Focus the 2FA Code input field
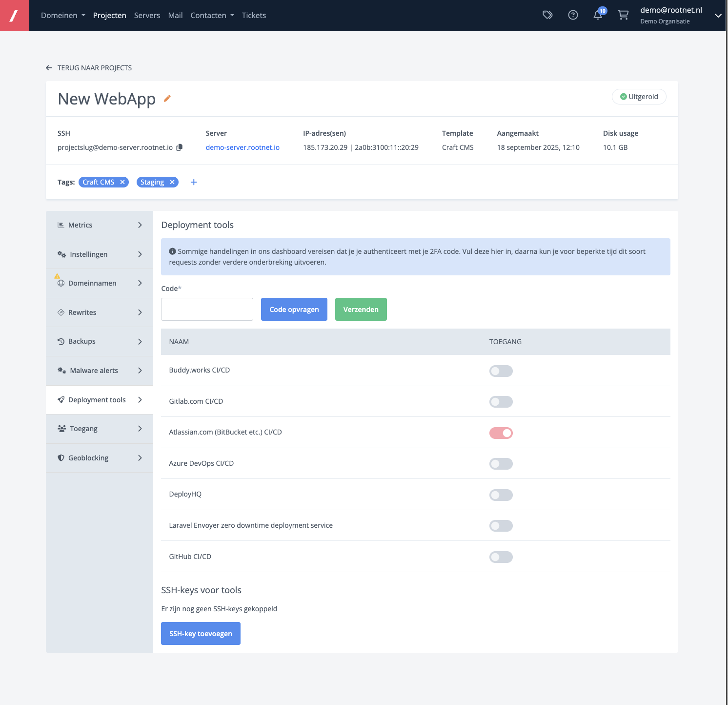 (x=207, y=310)
